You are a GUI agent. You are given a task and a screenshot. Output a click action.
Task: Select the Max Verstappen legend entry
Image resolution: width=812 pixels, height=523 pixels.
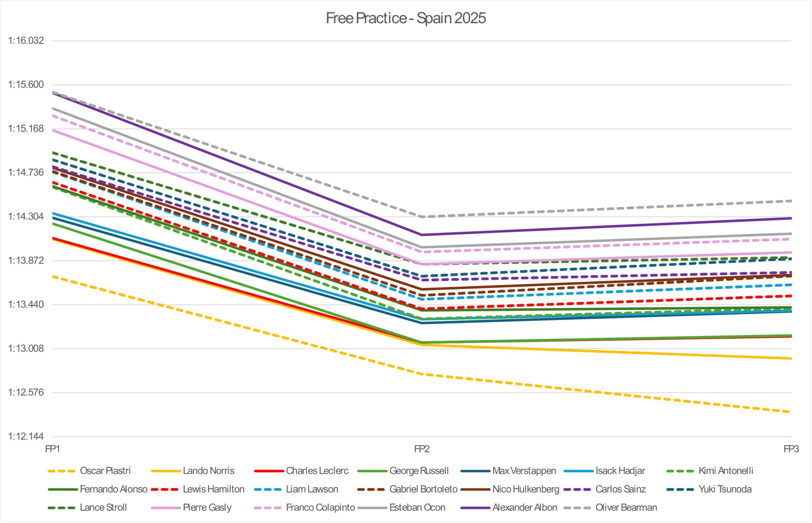[524, 471]
